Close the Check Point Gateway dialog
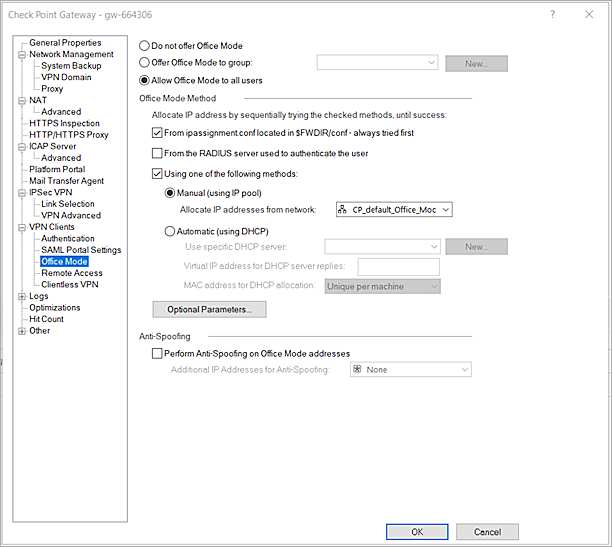The height and width of the screenshot is (547, 612). click(x=589, y=14)
